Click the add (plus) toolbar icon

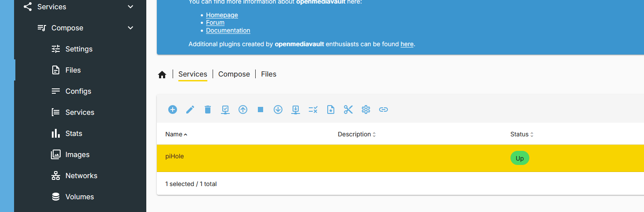point(173,110)
